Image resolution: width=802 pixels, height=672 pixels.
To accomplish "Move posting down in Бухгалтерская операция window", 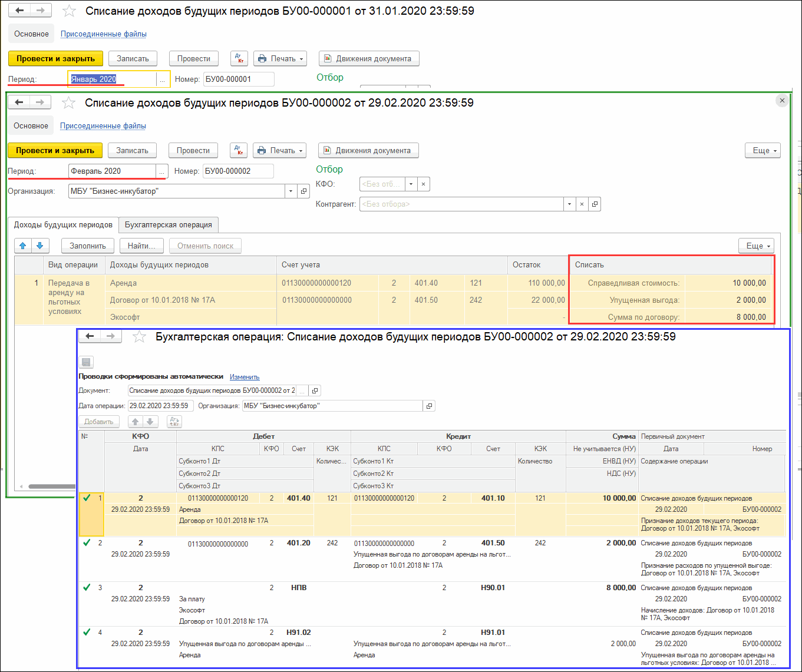I will pyautogui.click(x=150, y=422).
